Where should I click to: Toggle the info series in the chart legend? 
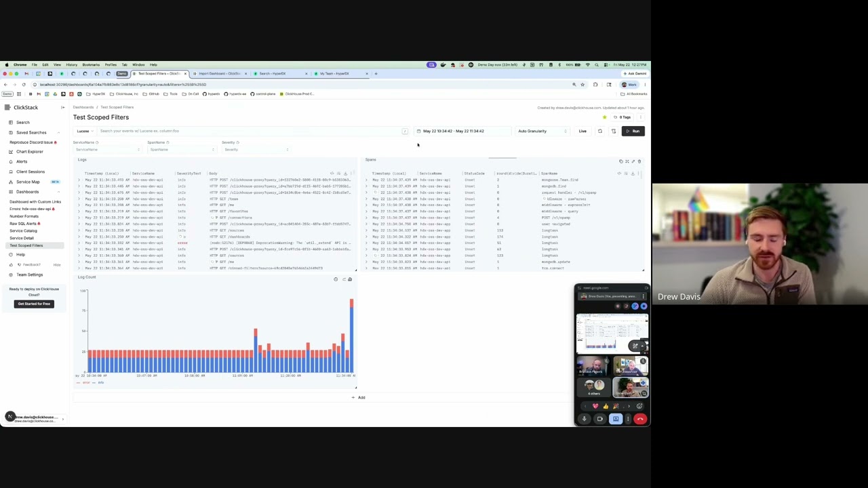click(x=99, y=383)
